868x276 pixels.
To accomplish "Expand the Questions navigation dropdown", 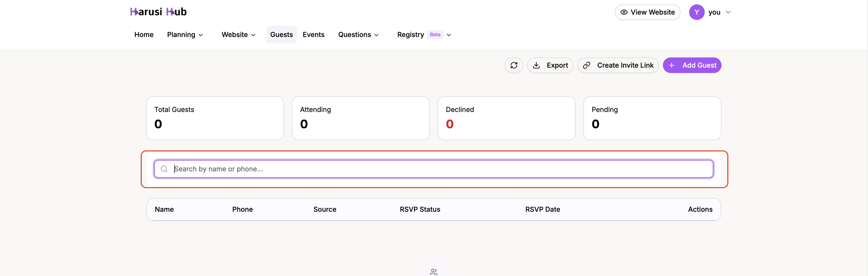I will pos(358,34).
